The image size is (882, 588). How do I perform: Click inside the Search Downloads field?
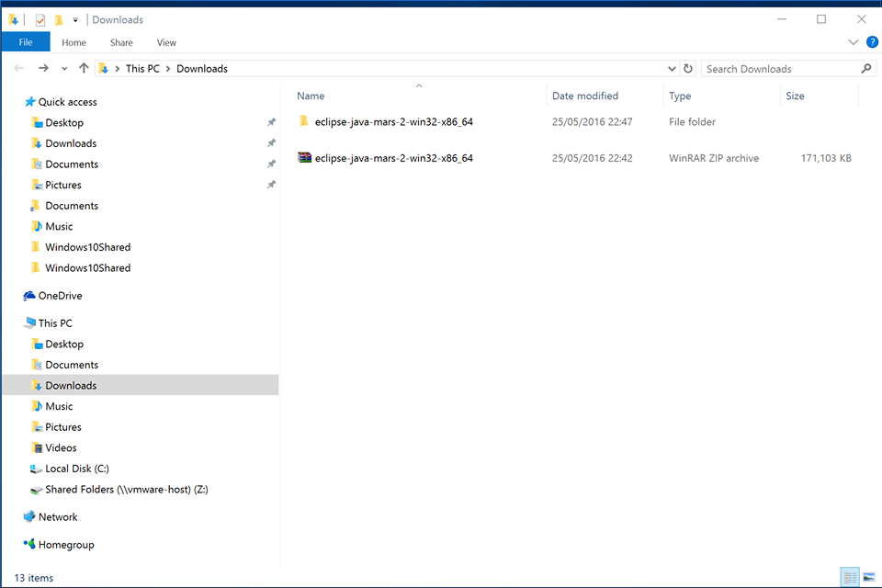(x=781, y=69)
